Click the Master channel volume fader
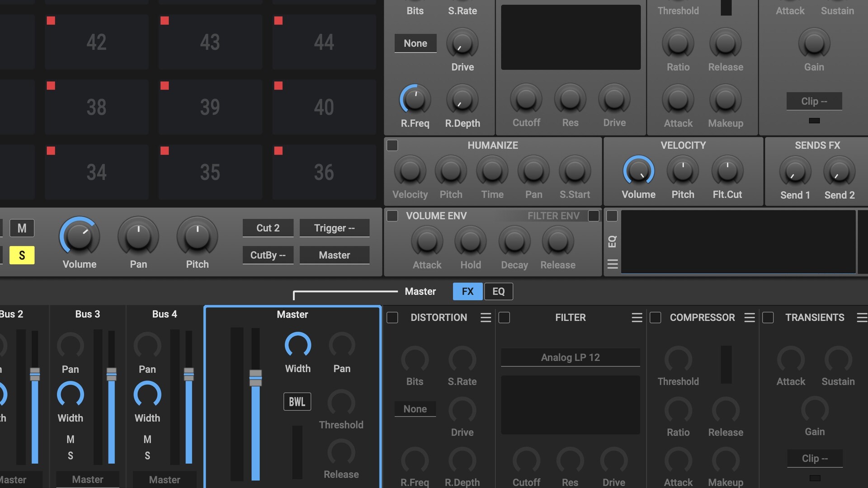 (255, 378)
